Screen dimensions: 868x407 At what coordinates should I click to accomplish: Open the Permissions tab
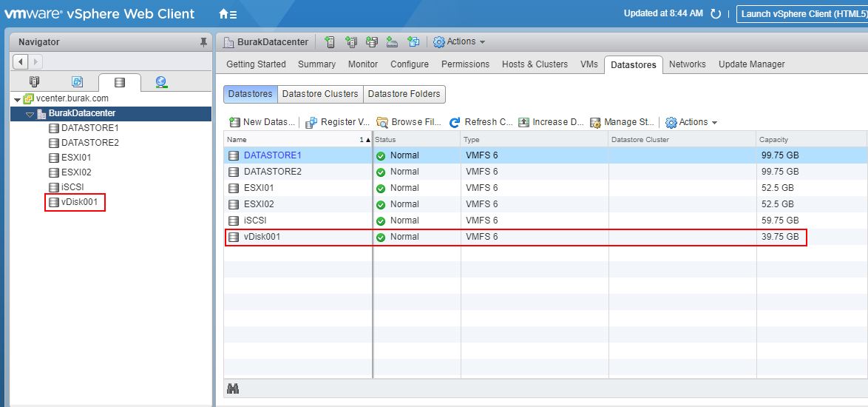pos(466,64)
